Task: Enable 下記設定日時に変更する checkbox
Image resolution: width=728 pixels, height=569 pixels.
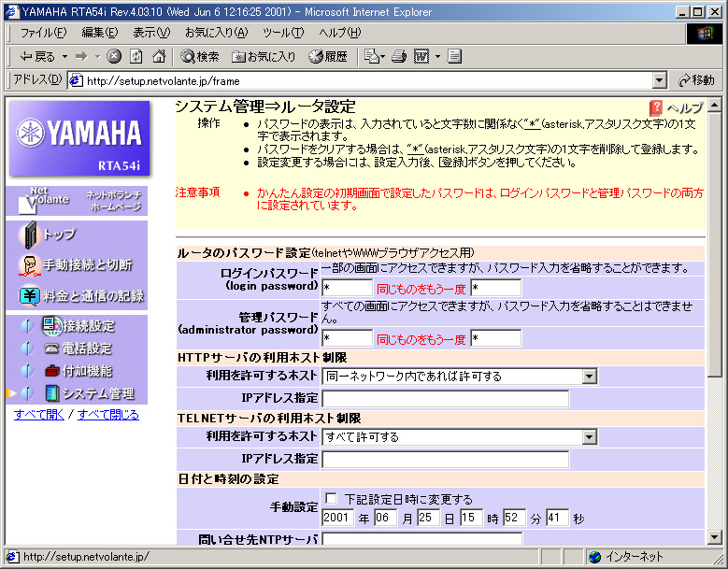Action: click(331, 499)
